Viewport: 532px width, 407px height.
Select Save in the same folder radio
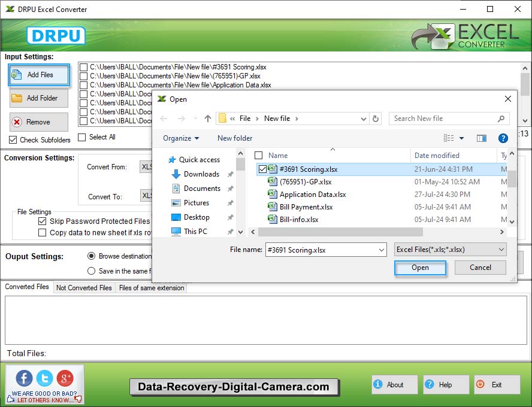coord(91,271)
